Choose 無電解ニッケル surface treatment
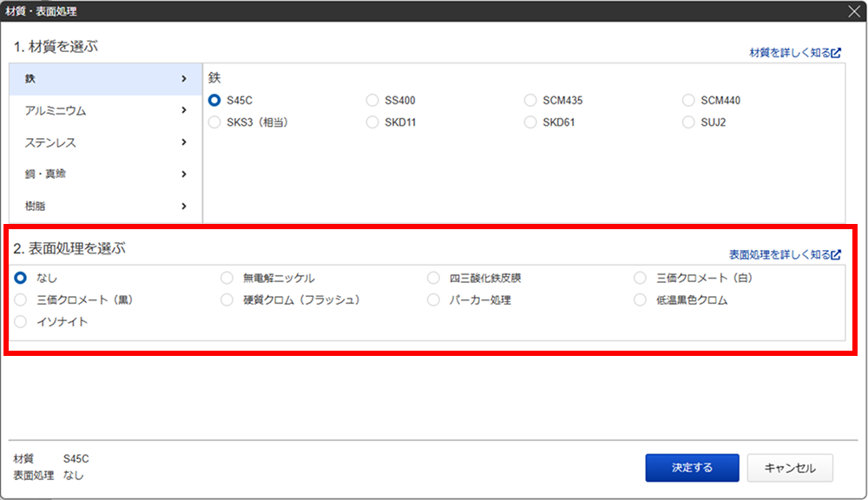The image size is (868, 500). (x=227, y=278)
